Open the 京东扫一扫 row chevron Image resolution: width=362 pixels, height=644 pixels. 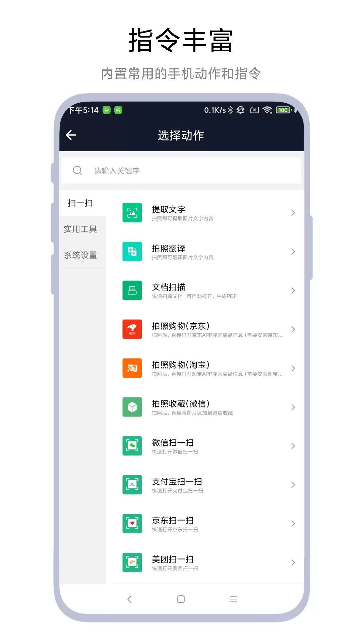click(x=293, y=524)
